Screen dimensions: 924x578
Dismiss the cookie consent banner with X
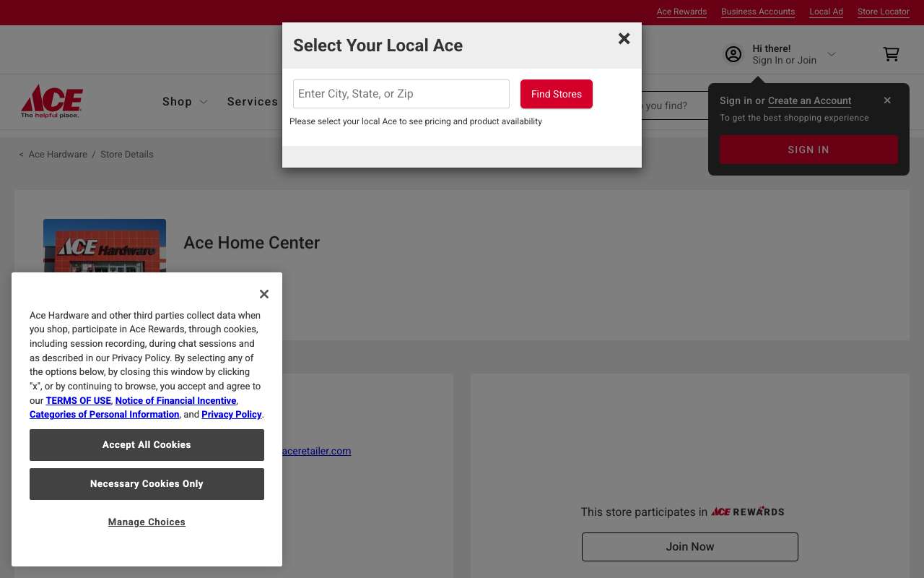[264, 294]
